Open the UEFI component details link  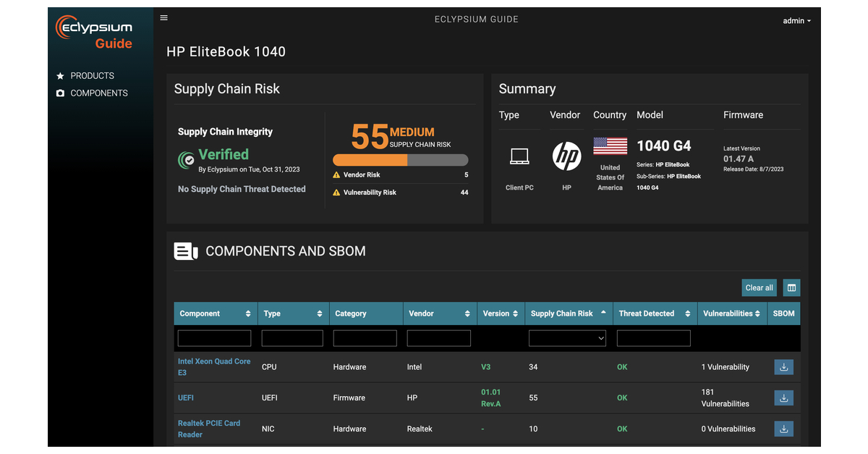(x=185, y=398)
